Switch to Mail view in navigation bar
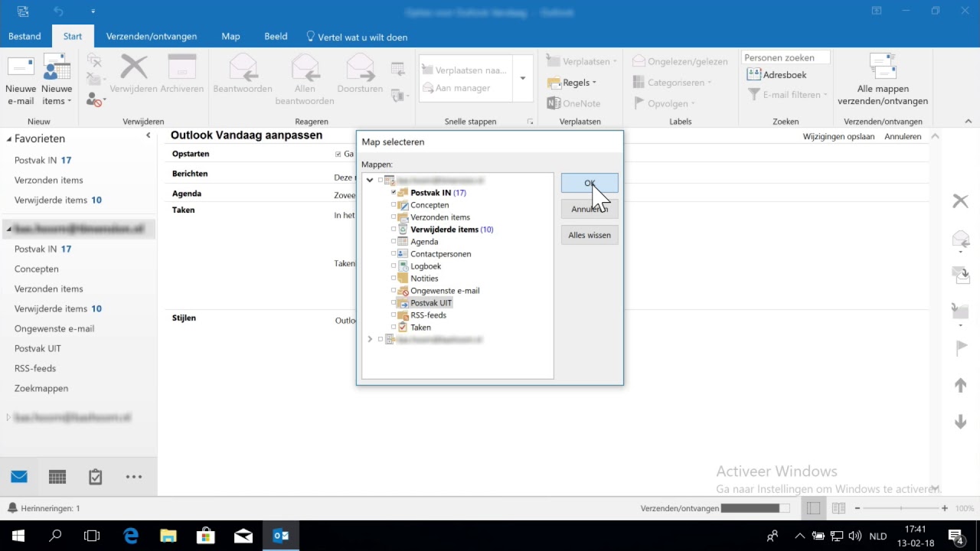 [19, 477]
